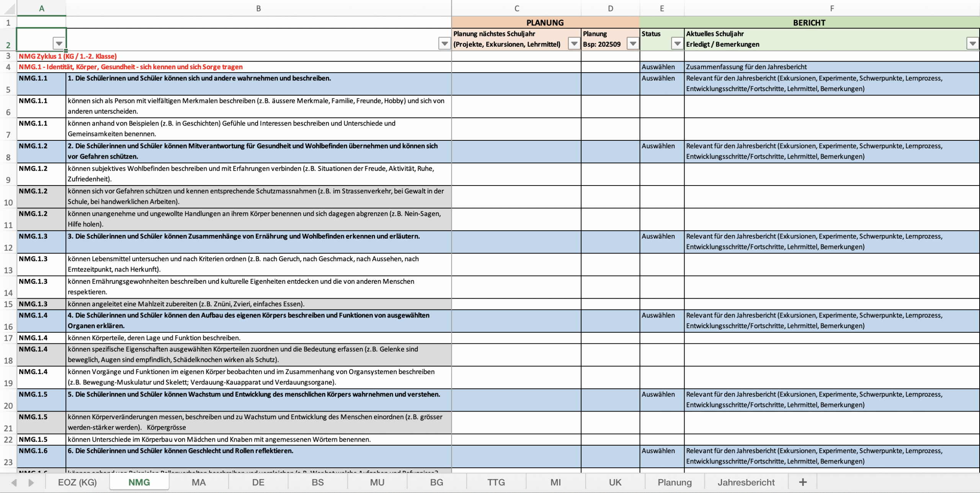
Task: Select row 12 header
Action: click(x=8, y=247)
